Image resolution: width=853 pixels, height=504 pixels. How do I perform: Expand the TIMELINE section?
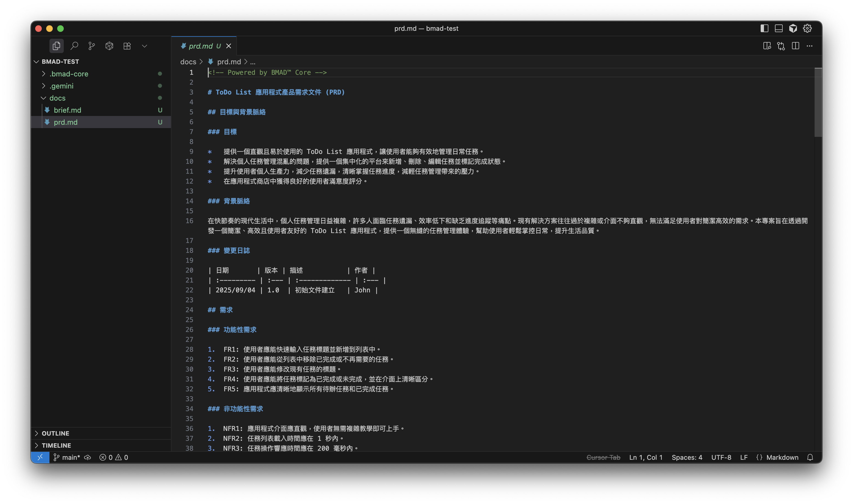click(x=101, y=445)
